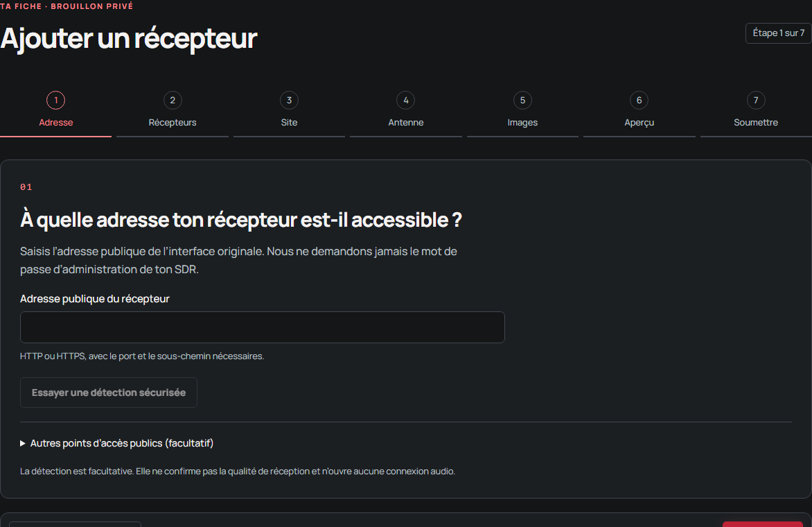Click Essayer une détection sécurisée button
Image resolution: width=812 pixels, height=527 pixels.
point(109,392)
